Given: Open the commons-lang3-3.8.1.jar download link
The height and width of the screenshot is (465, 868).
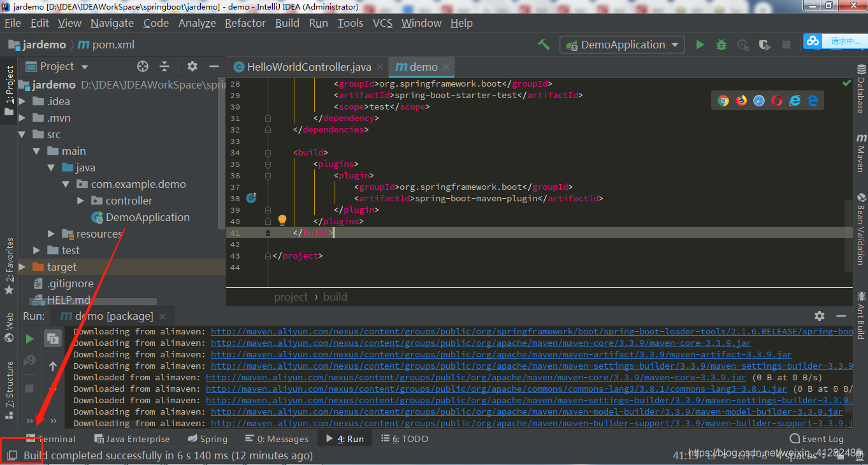Looking at the screenshot, I should [496, 389].
